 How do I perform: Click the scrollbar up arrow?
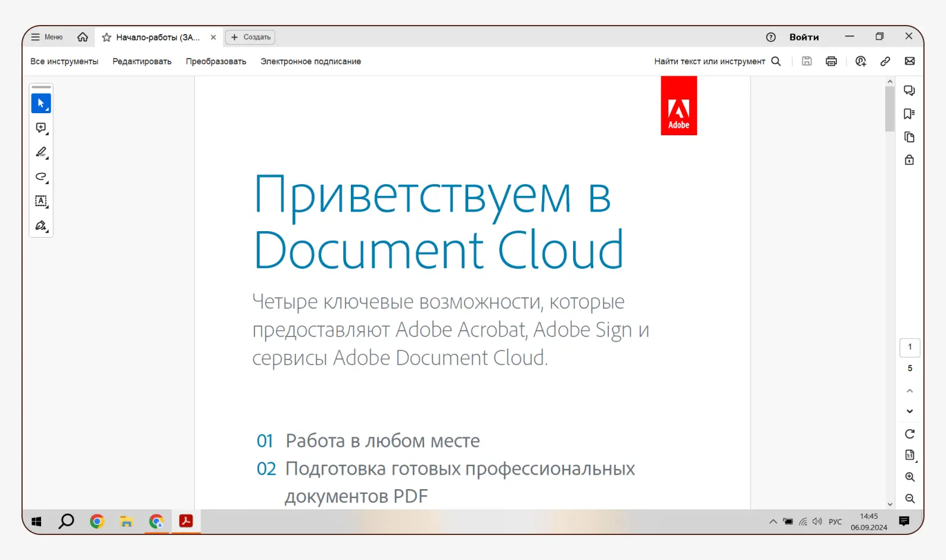point(890,82)
